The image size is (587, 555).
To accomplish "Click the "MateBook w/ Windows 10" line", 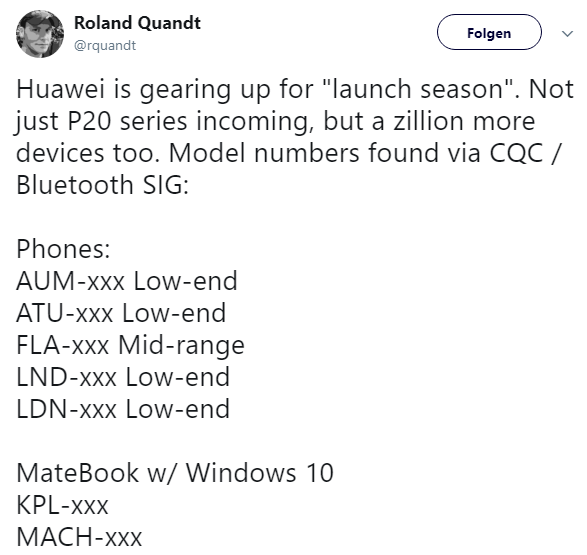I will point(175,473).
